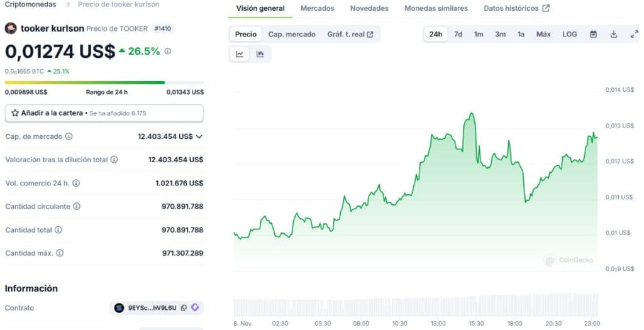Click the Solana logo in contract chip
644x330 pixels.
[x=119, y=308]
